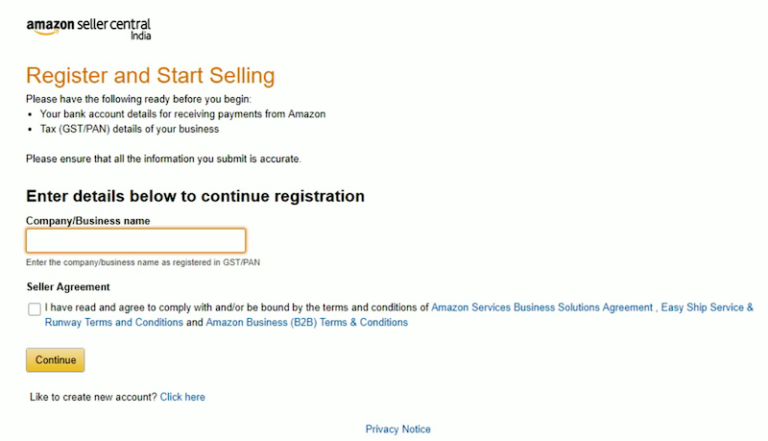Click the bank account details bullet item
Viewport: 768px width, 441px height.
pyautogui.click(x=183, y=114)
